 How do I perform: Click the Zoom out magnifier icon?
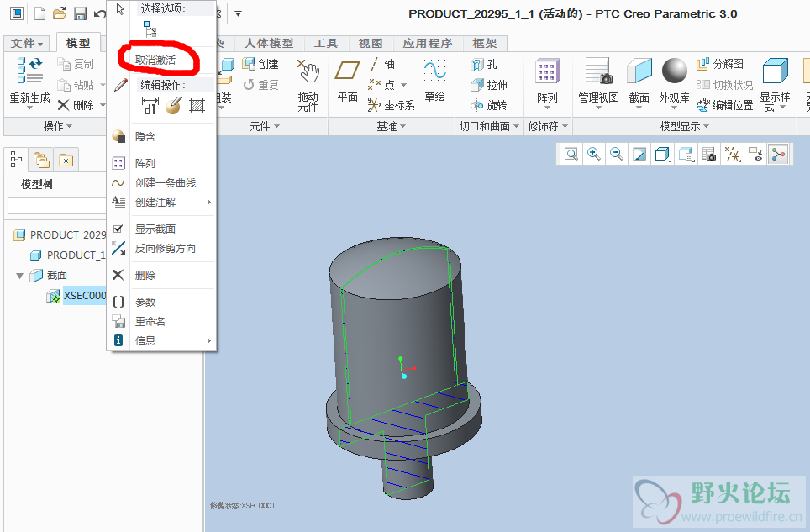click(x=616, y=154)
